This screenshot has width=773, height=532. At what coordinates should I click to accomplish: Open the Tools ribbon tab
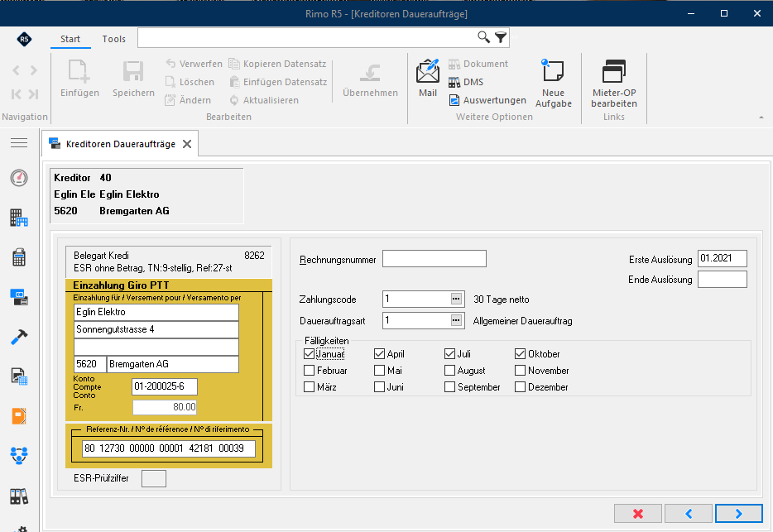114,39
